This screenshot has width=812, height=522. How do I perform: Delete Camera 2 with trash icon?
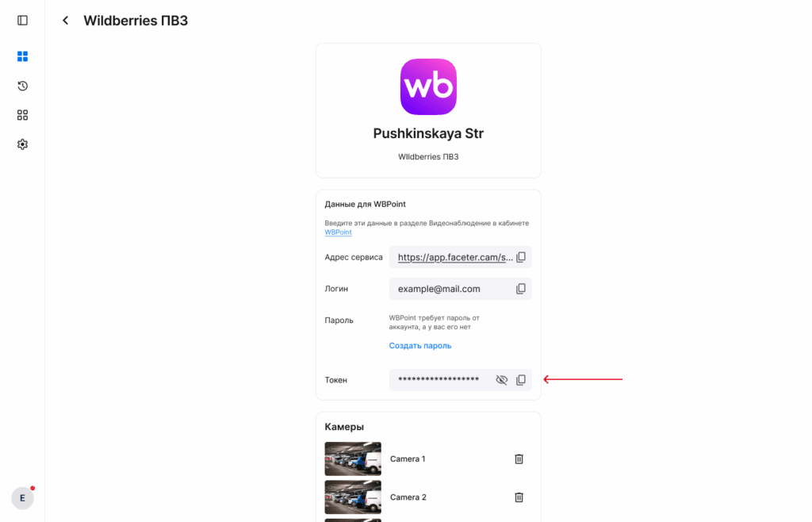519,497
